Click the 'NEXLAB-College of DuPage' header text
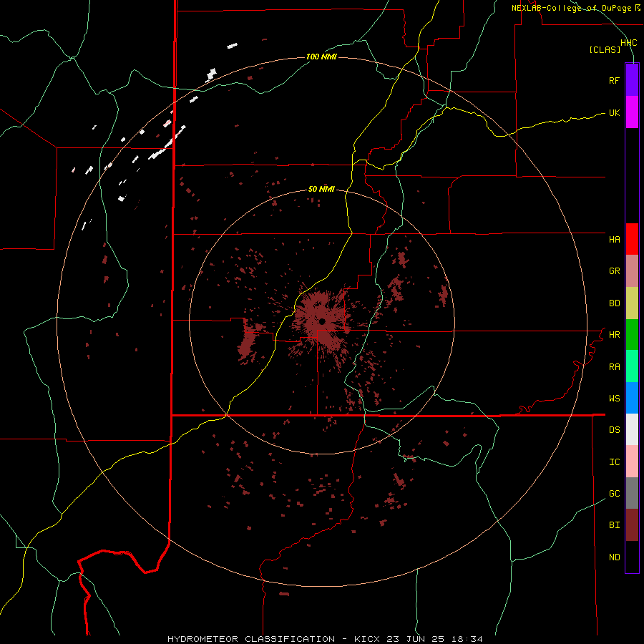644x644 pixels. pos(572,8)
